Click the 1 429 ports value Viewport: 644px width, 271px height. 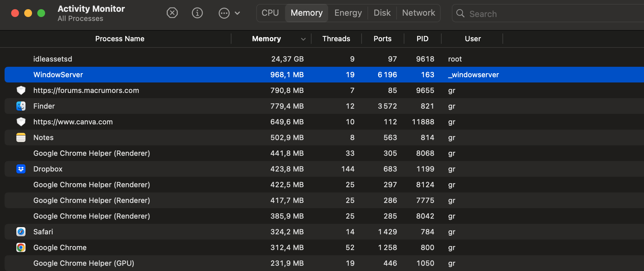pyautogui.click(x=387, y=232)
